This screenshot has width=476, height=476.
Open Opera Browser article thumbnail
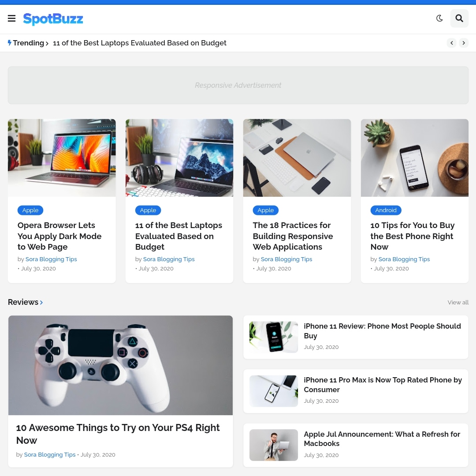tap(62, 157)
